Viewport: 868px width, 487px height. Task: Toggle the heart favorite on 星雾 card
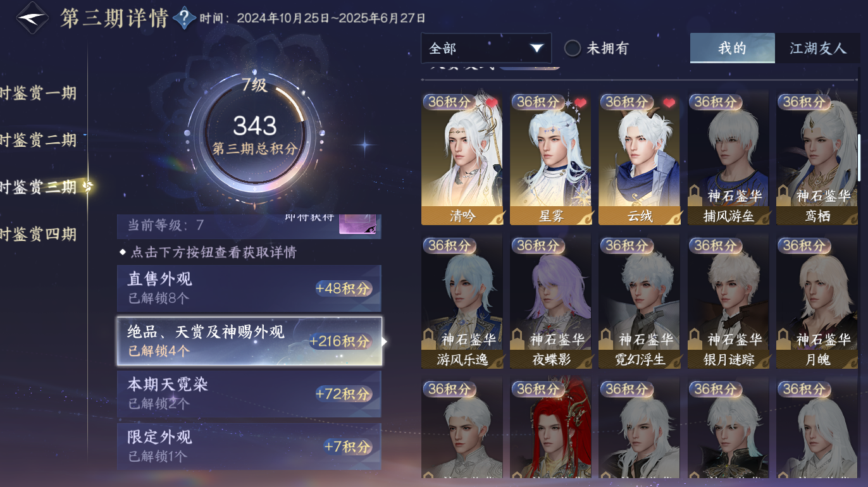580,102
